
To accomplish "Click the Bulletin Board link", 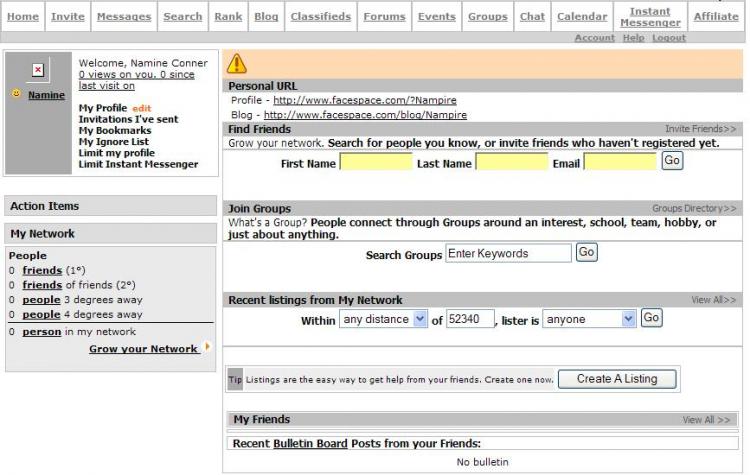I will [x=310, y=443].
